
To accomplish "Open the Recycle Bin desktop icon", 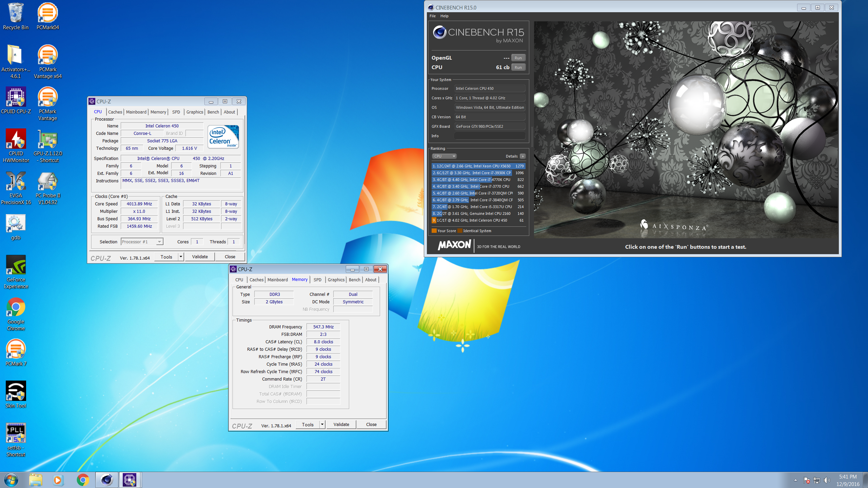I will (x=16, y=16).
